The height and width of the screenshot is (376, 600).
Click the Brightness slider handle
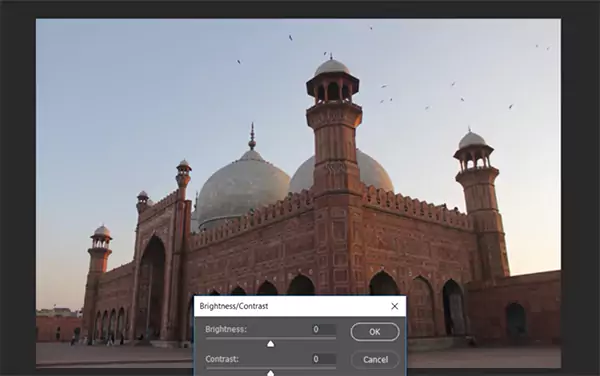[271, 344]
